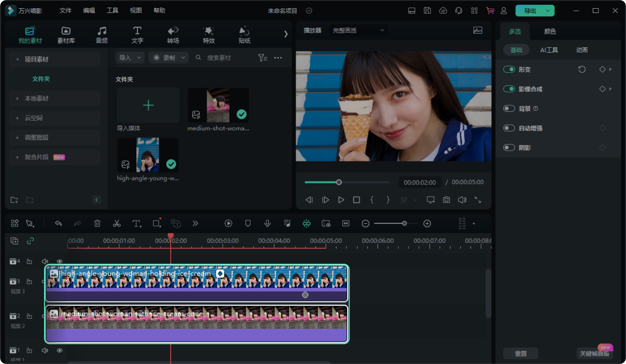Enable the 自动增强 auto-enhance toggle

pos(509,128)
